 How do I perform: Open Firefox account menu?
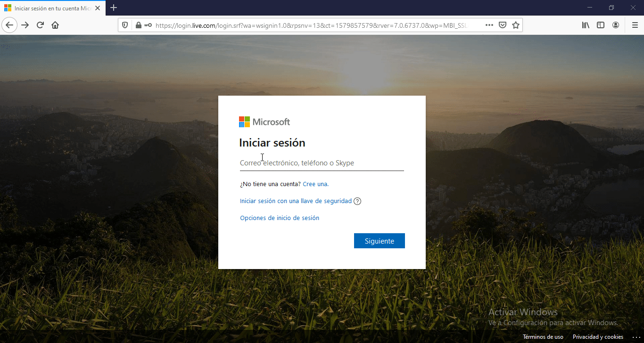click(x=616, y=25)
